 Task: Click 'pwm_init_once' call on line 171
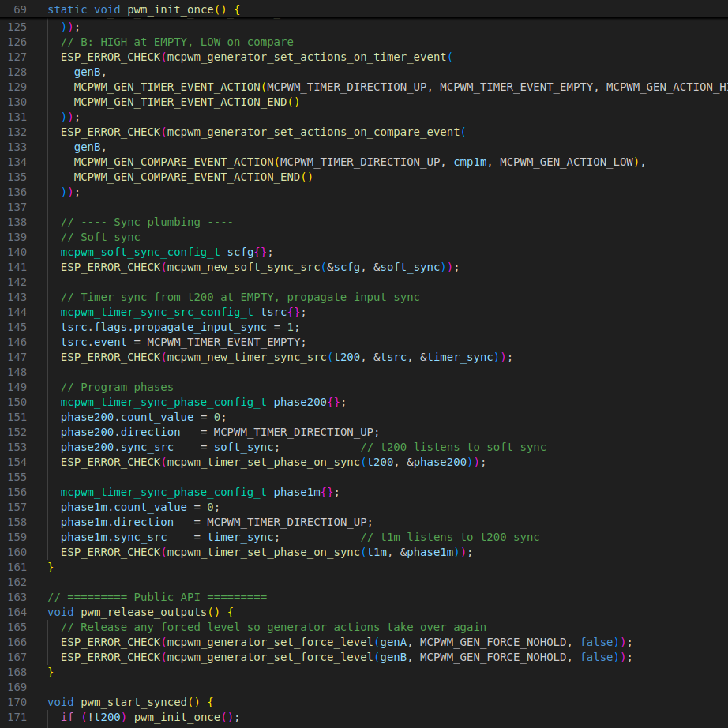coord(177,717)
